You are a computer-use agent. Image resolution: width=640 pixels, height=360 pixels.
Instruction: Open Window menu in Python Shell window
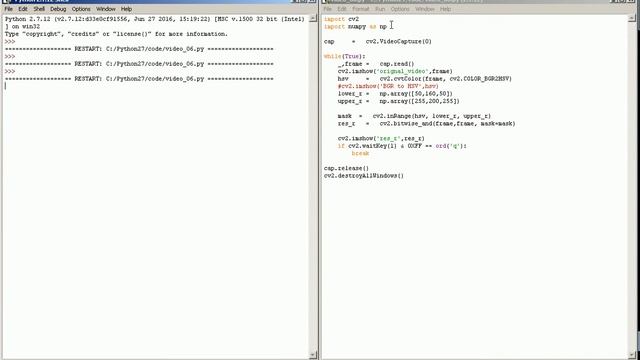click(x=106, y=9)
